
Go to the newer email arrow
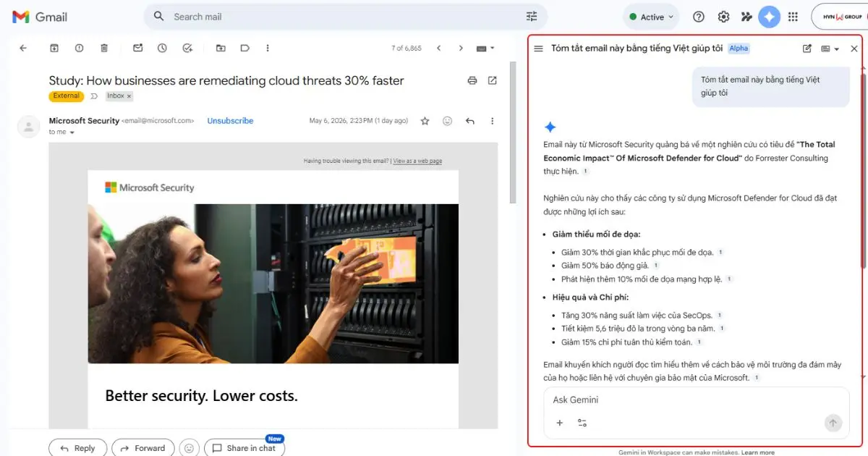(438, 48)
